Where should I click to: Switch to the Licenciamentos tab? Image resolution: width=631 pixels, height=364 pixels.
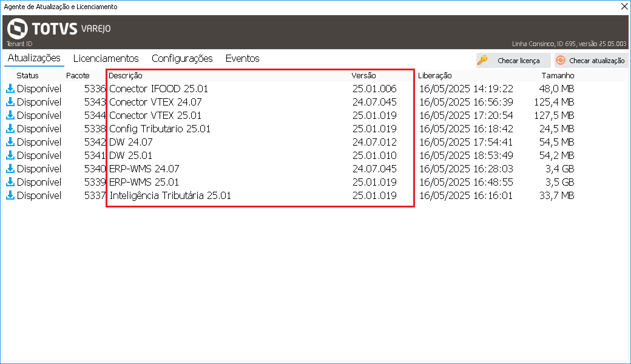[x=106, y=58]
